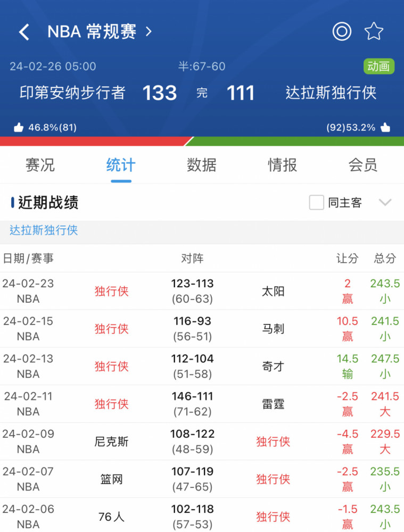404x532 pixels.
Task: Open the 情报 tab
Action: pos(283,165)
